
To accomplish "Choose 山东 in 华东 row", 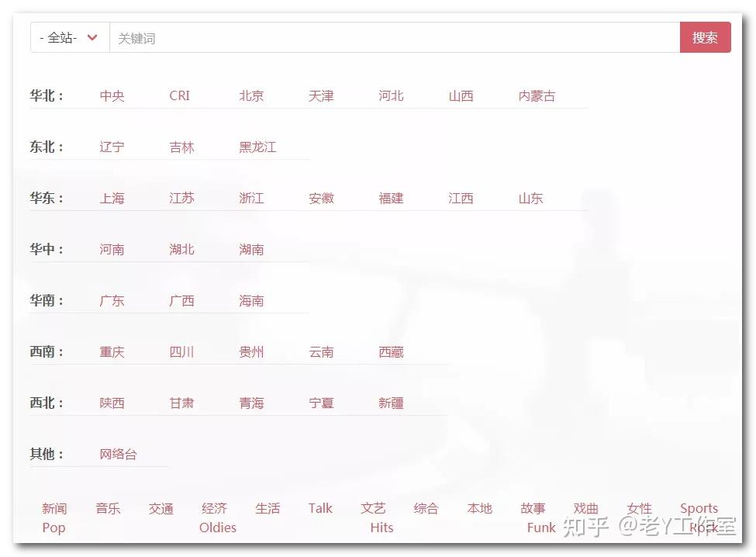I will pyautogui.click(x=531, y=198).
